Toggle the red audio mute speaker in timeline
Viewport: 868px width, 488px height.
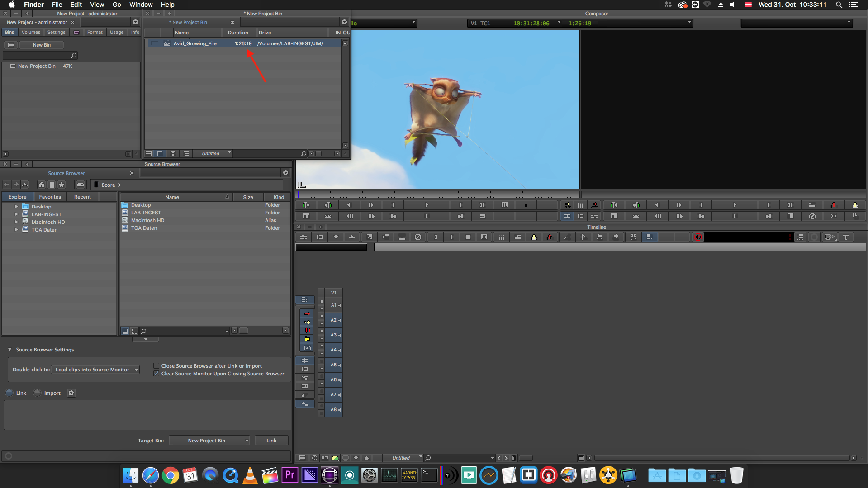[x=698, y=237]
